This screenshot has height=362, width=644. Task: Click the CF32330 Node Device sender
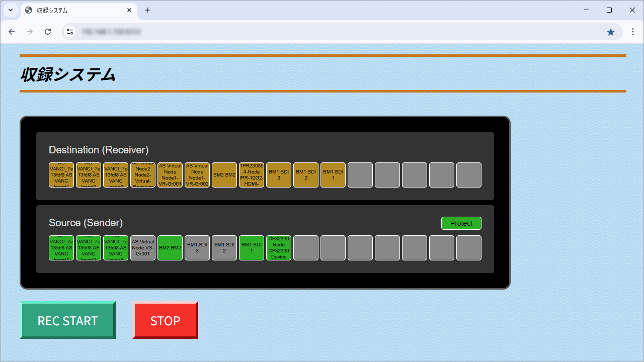click(x=279, y=248)
